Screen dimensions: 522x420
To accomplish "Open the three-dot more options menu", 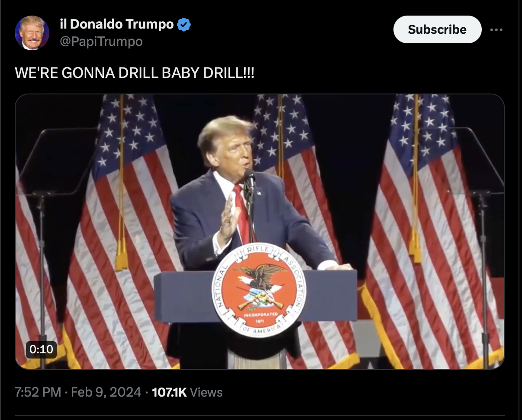I will tap(496, 30).
